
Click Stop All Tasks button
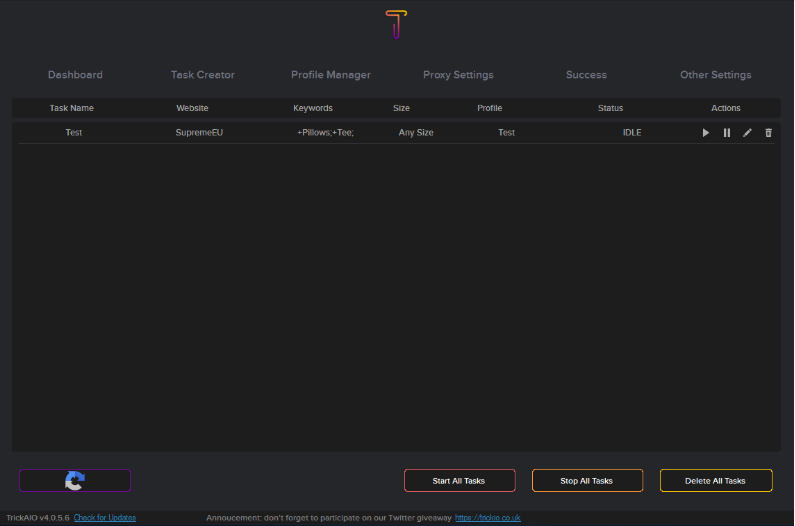(587, 480)
